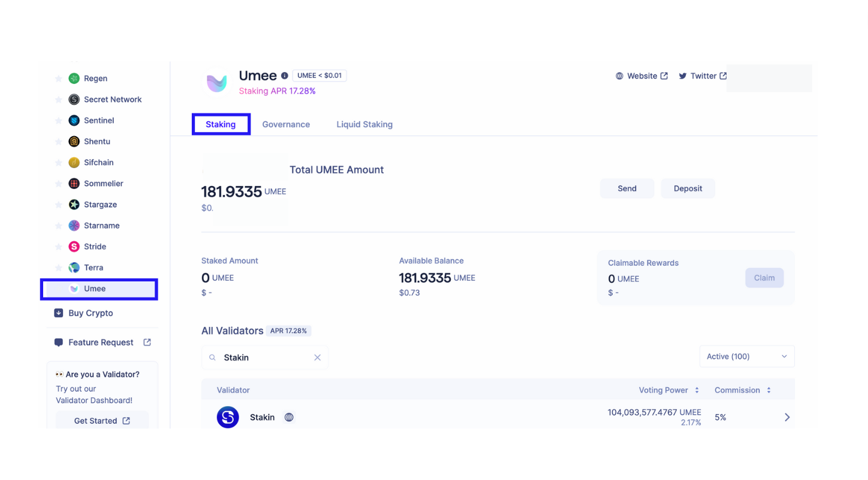Click the Claim rewards button

point(764,278)
